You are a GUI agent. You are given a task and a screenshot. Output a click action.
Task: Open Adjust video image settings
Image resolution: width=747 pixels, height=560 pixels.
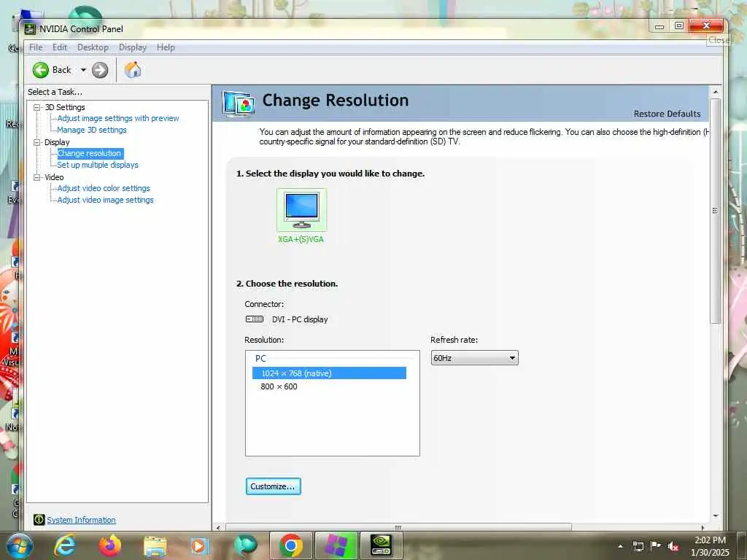[105, 200]
